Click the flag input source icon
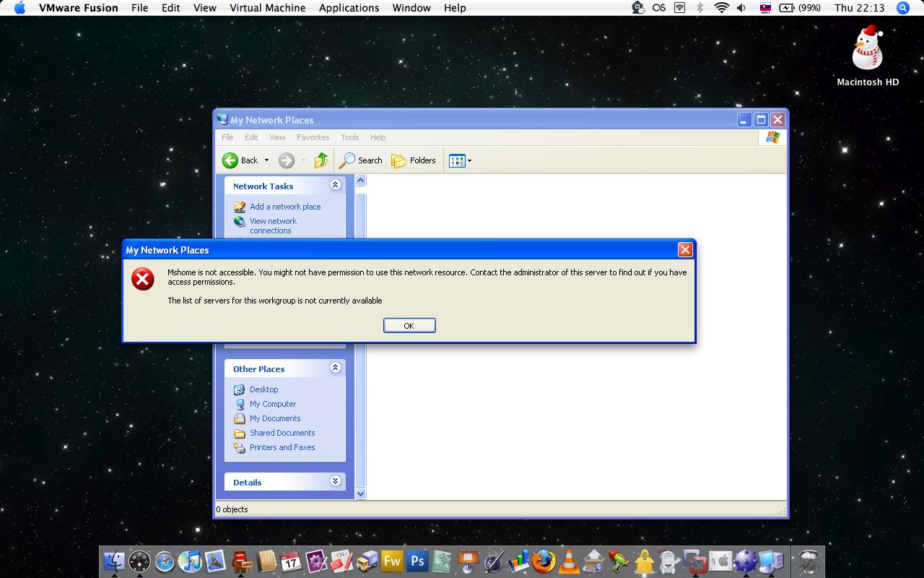Image resolution: width=924 pixels, height=578 pixels. coord(765,8)
